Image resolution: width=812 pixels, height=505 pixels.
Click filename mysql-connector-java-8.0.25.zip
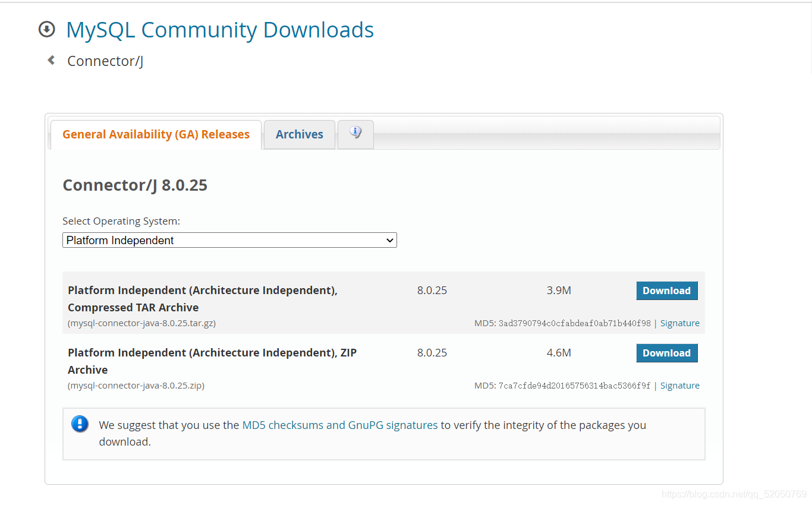136,386
